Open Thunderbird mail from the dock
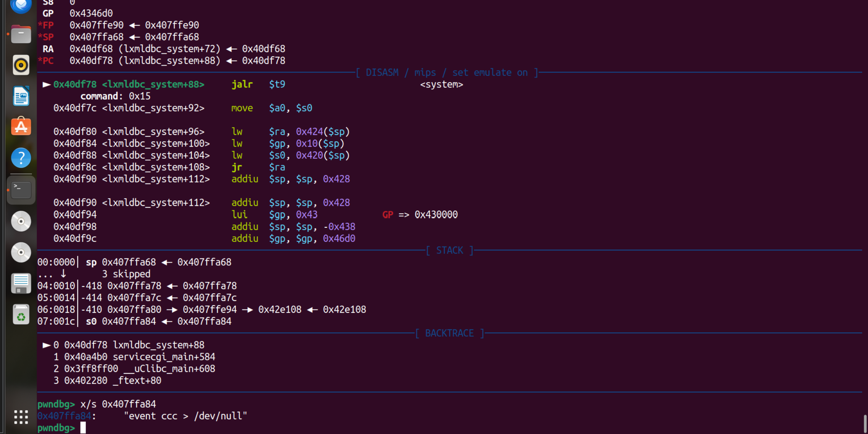This screenshot has height=434, width=868. coord(21,5)
